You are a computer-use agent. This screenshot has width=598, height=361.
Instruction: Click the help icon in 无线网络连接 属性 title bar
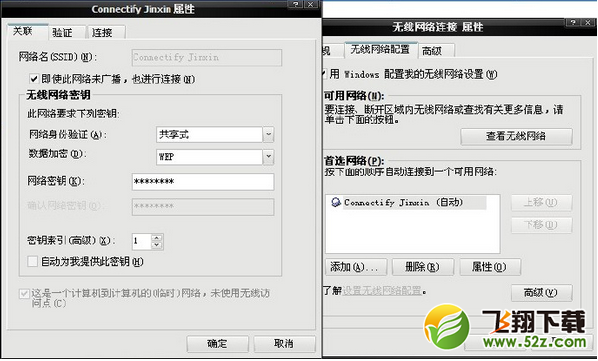click(572, 23)
